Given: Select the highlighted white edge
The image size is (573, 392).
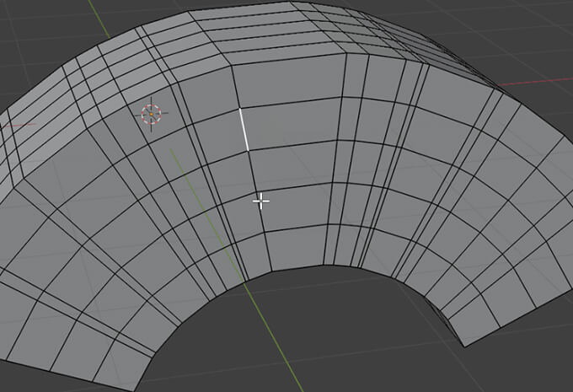Looking at the screenshot, I should [x=244, y=129].
